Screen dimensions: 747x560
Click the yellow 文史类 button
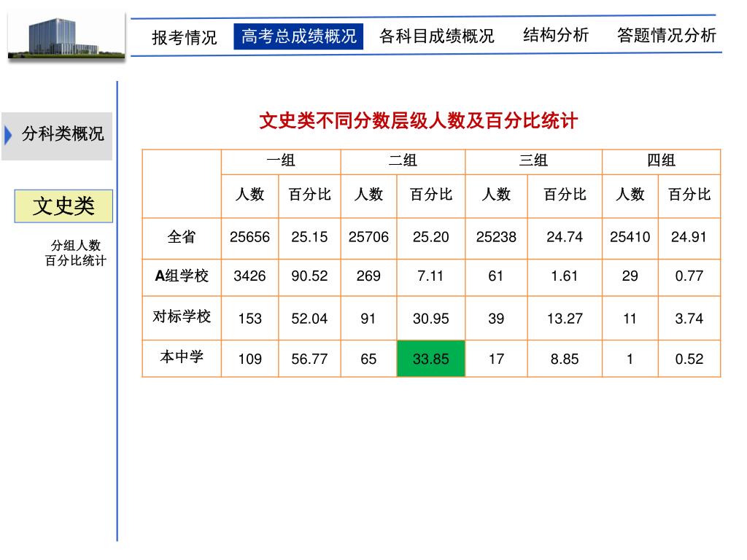click(63, 206)
